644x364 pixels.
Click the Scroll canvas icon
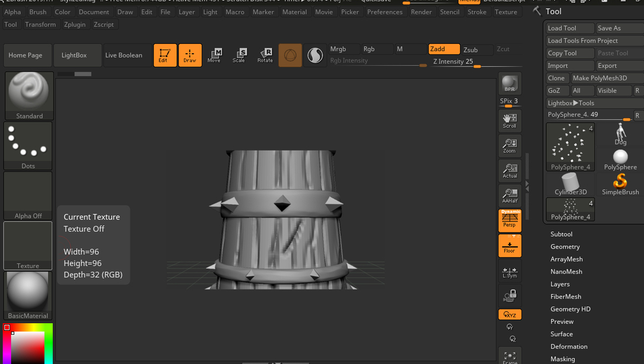(509, 121)
